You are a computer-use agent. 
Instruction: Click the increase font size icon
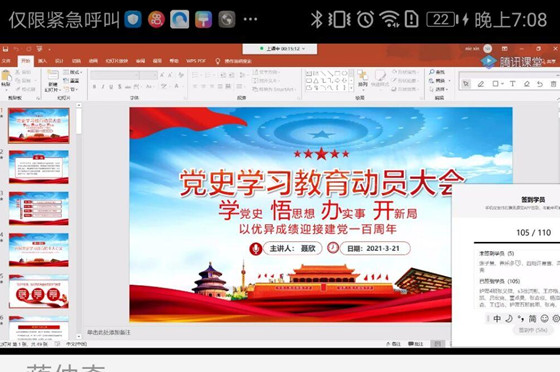(x=162, y=75)
